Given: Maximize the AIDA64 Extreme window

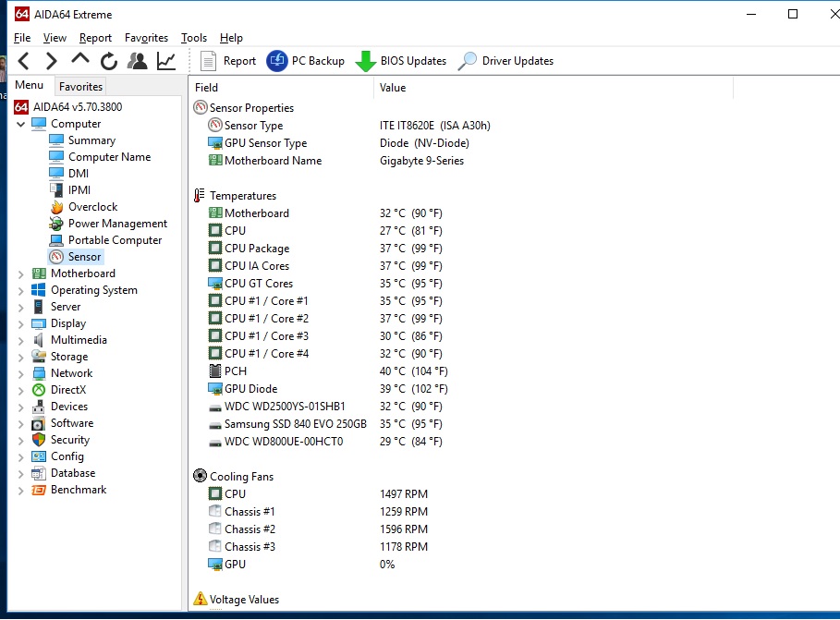Looking at the screenshot, I should [793, 14].
